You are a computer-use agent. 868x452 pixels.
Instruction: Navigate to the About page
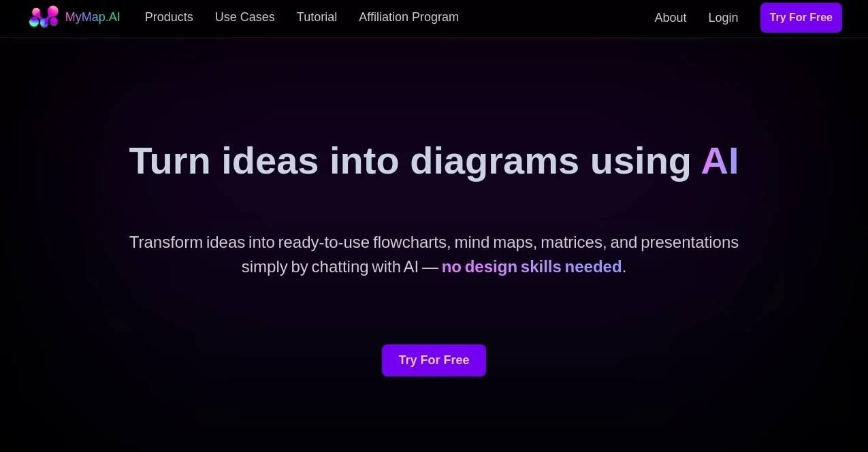670,18
